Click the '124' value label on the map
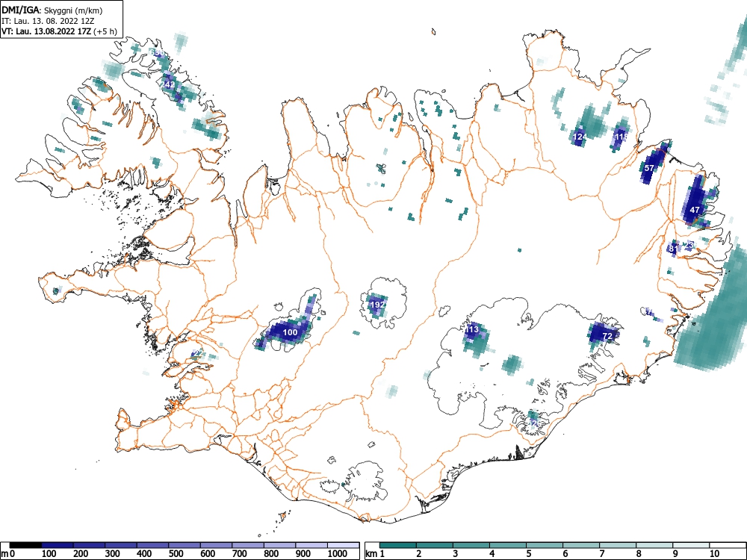This screenshot has width=747, height=560. pyautogui.click(x=580, y=137)
